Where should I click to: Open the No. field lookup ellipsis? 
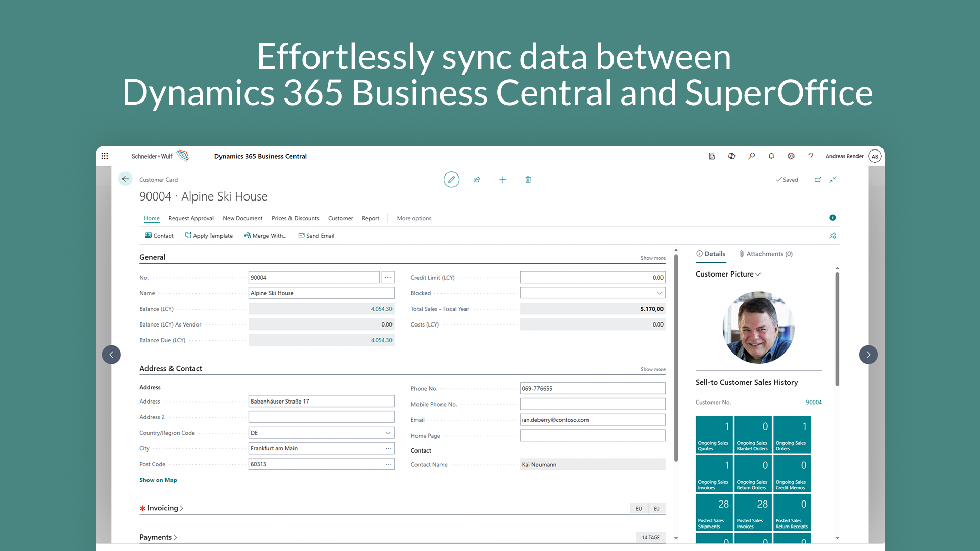click(388, 278)
